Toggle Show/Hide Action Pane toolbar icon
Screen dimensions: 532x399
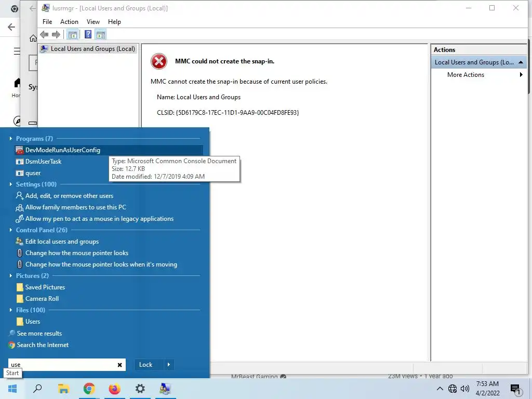pyautogui.click(x=100, y=34)
